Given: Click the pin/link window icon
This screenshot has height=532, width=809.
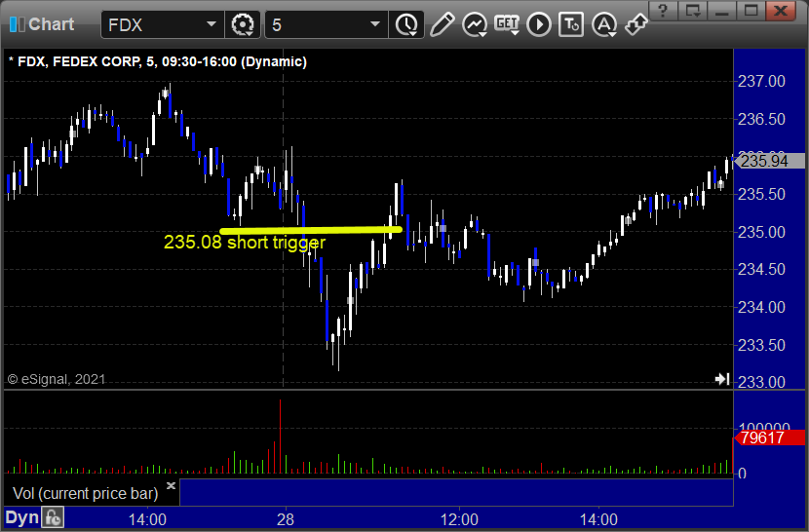Looking at the screenshot, I should (x=636, y=24).
